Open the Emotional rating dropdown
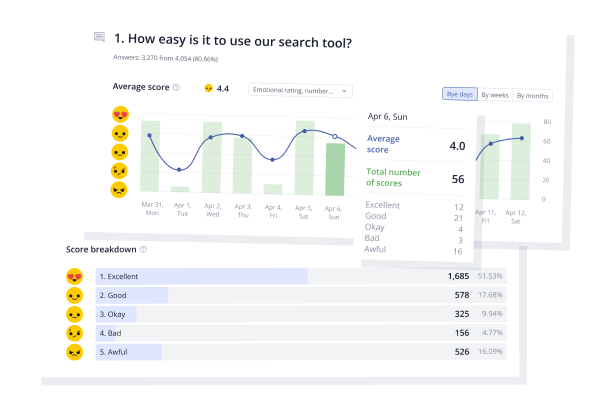This screenshot has width=600, height=400. [x=300, y=90]
